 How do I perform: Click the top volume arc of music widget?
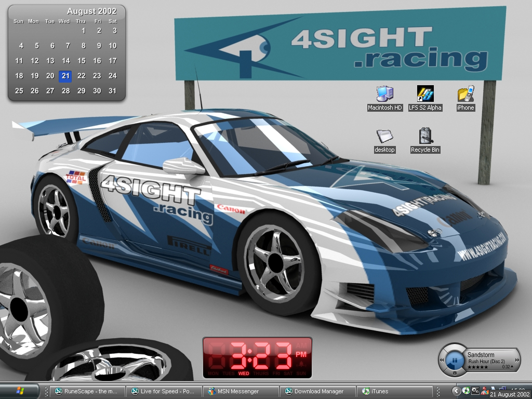click(x=455, y=348)
